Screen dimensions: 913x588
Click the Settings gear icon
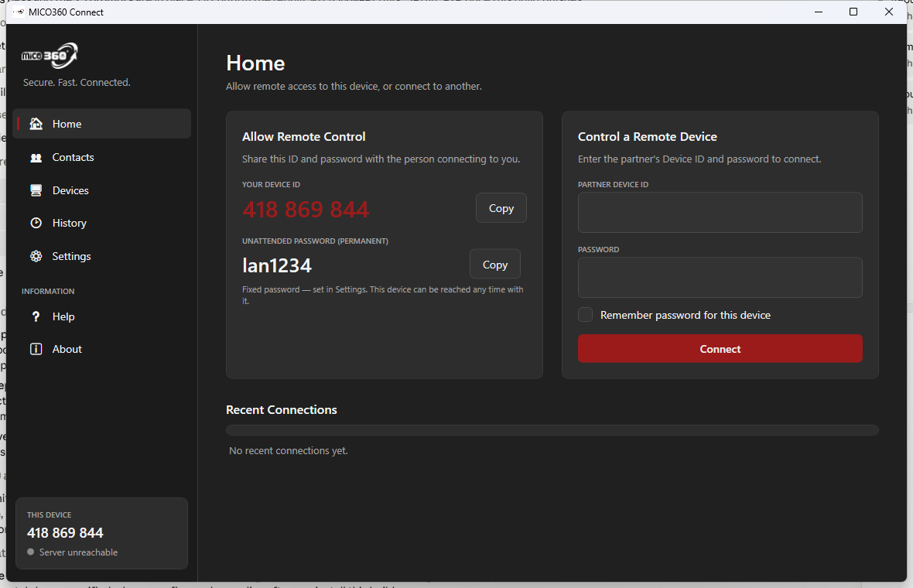point(36,256)
